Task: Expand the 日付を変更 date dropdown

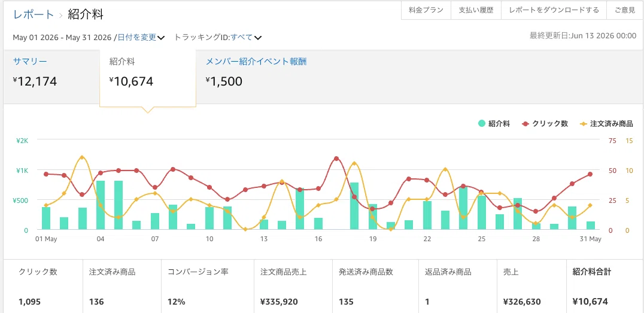Action: point(141,37)
